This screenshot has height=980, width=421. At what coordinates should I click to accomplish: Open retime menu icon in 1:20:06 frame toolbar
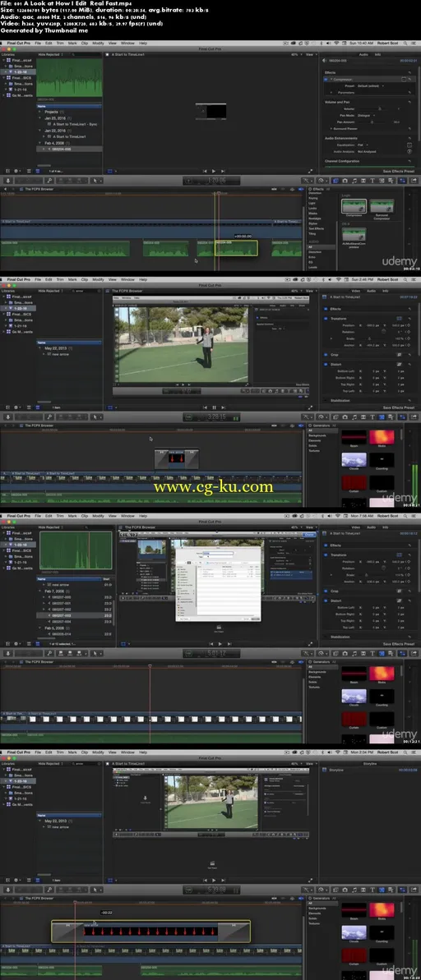coord(321,181)
